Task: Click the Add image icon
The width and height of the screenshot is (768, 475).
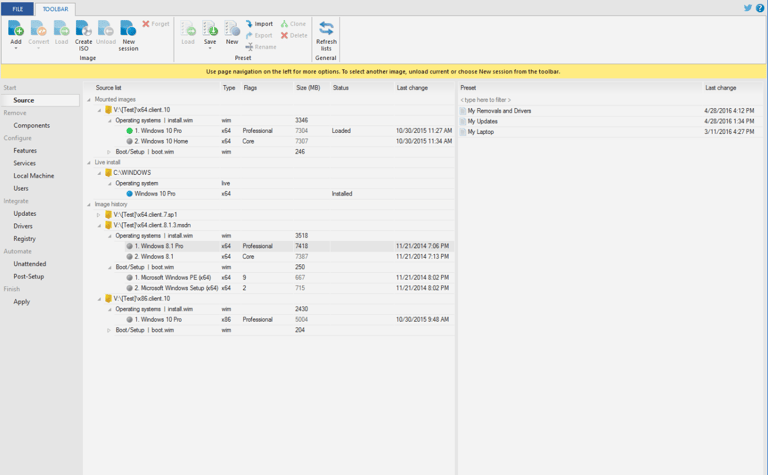Action: point(16,28)
